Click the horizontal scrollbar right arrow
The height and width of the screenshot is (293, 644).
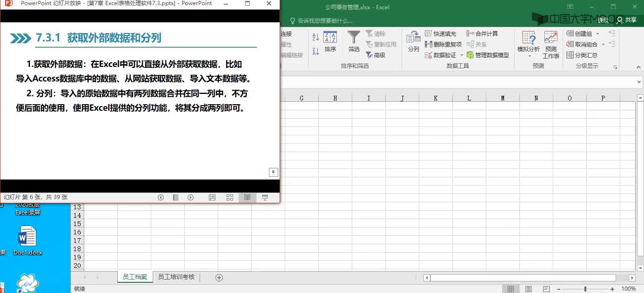tap(632, 278)
